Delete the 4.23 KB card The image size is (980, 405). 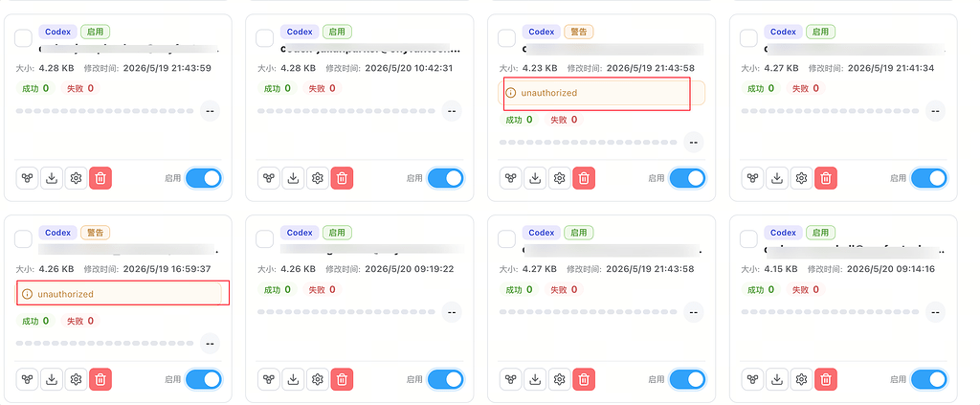tap(584, 178)
